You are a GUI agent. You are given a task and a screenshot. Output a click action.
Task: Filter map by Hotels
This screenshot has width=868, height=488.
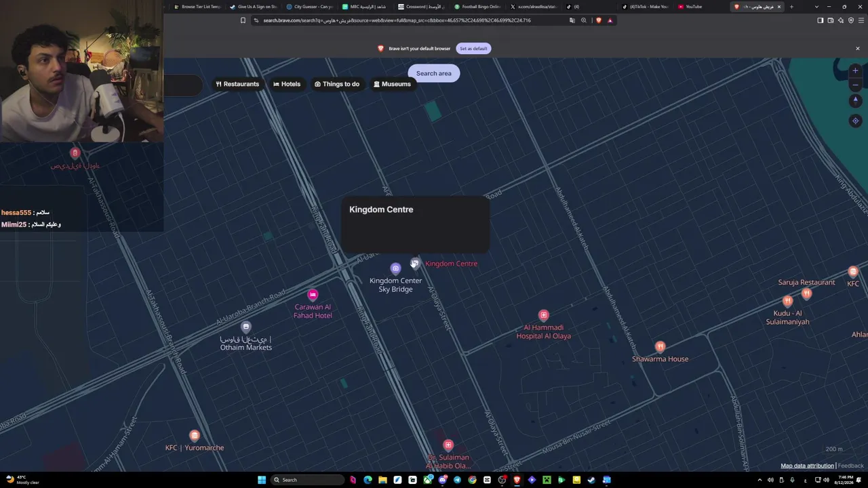click(x=286, y=84)
